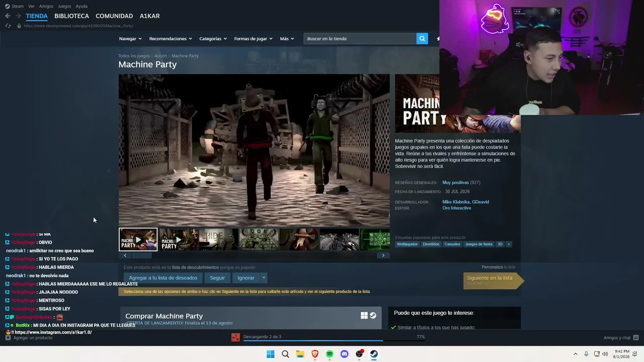Screen dimensions: 644x362
Task: Click the media strip scrollbar handle
Action: point(141,255)
